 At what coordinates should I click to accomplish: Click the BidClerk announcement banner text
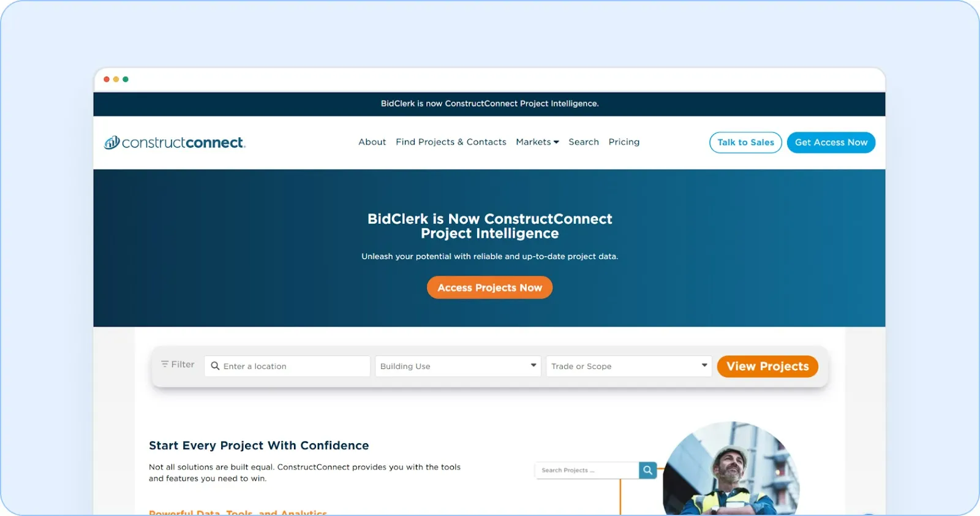[489, 104]
